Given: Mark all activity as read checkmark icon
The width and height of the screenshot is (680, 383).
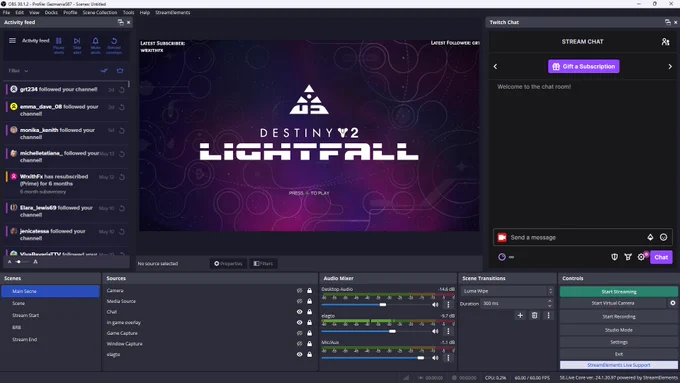Looking at the screenshot, I should 104,71.
